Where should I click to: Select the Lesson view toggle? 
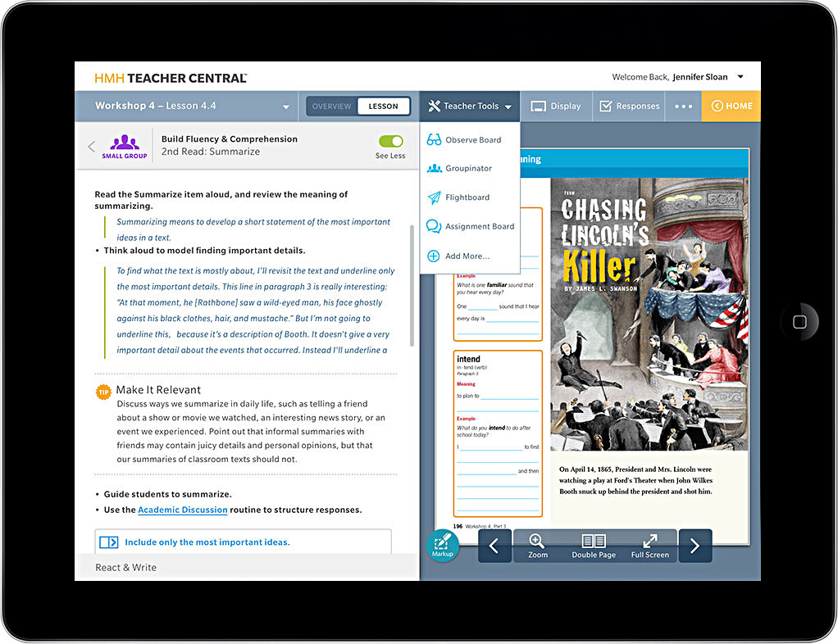coord(383,107)
